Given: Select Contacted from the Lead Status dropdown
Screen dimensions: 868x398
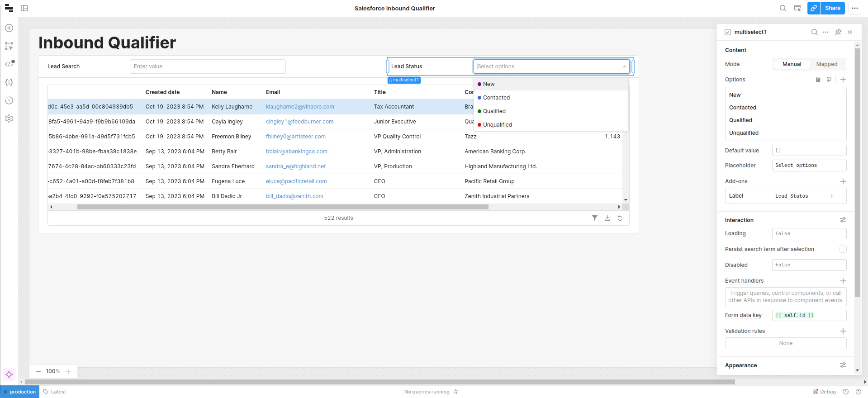Looking at the screenshot, I should (551, 98).
